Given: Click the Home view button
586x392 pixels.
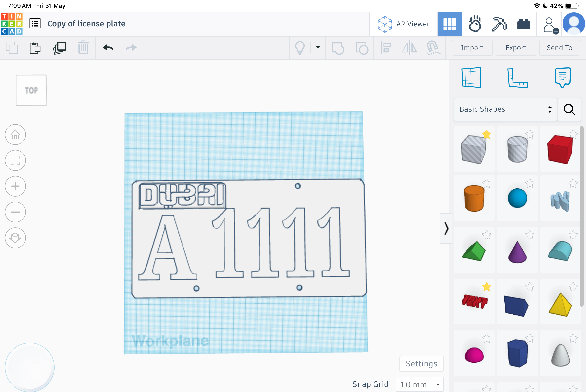Looking at the screenshot, I should [15, 135].
